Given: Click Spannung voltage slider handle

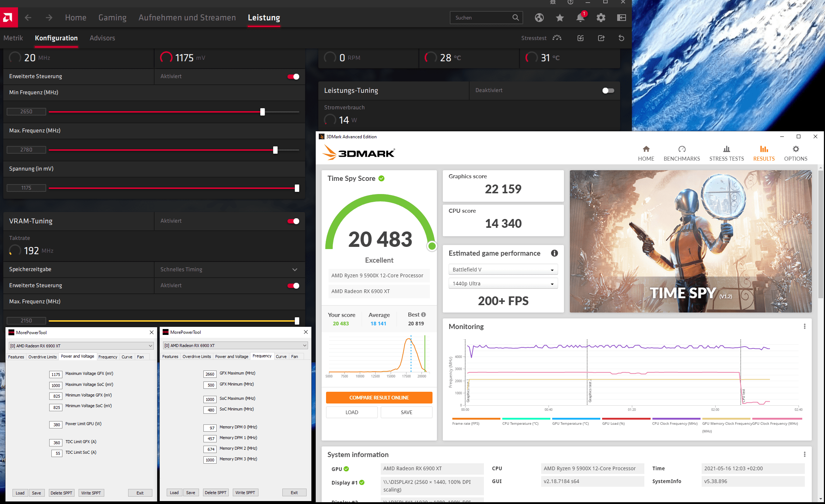Looking at the screenshot, I should click(x=297, y=188).
